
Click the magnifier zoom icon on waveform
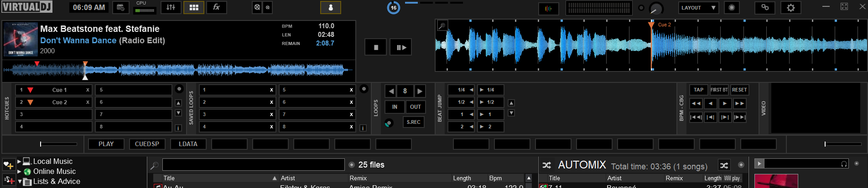tap(442, 25)
